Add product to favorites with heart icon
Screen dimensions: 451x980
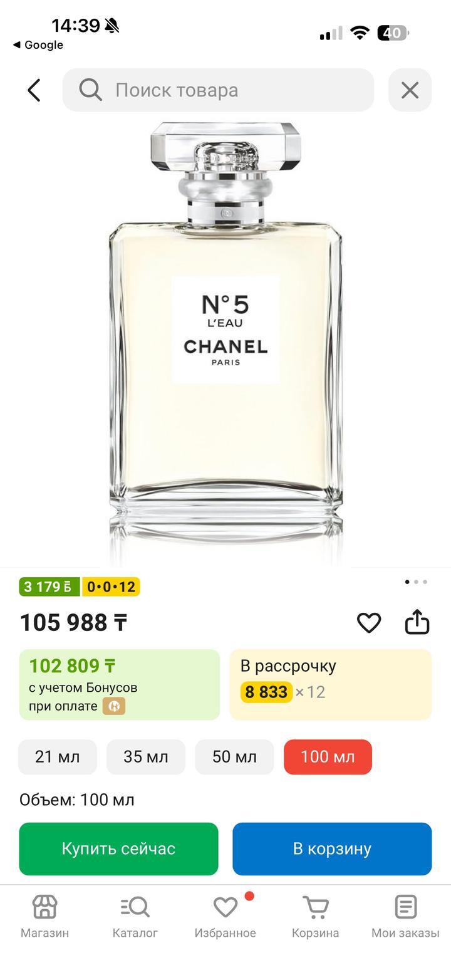point(369,623)
